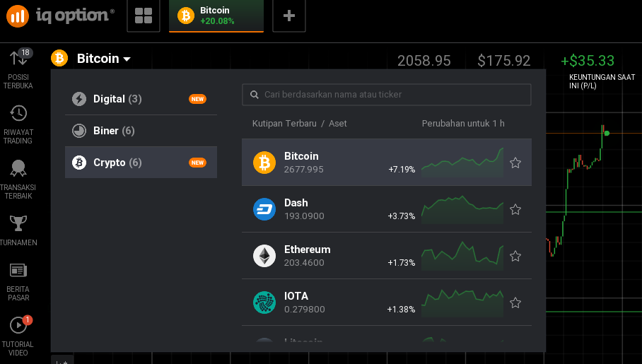This screenshot has width=642, height=364.
Task: Click the IQ Option logo
Action: [x=60, y=16]
